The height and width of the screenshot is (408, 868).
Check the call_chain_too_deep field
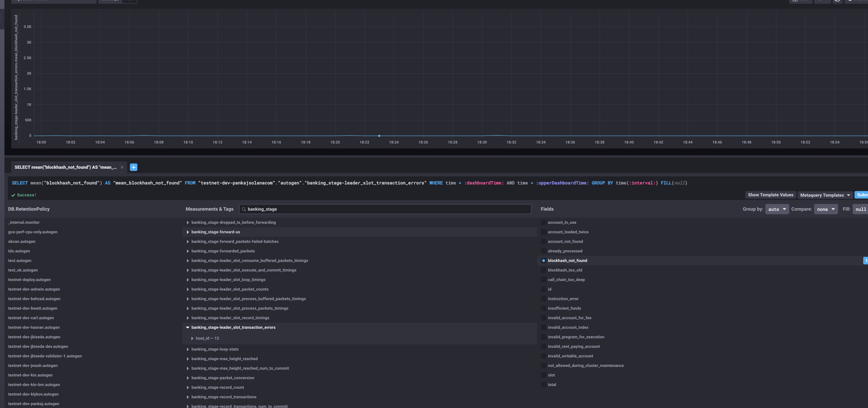pos(543,280)
